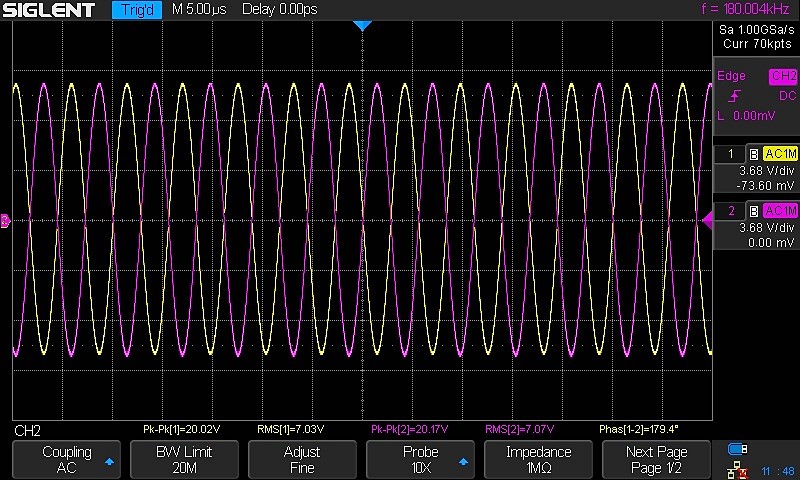Open the Coupling AC dropdown
Viewport: 800px width, 480px height.
point(66,460)
